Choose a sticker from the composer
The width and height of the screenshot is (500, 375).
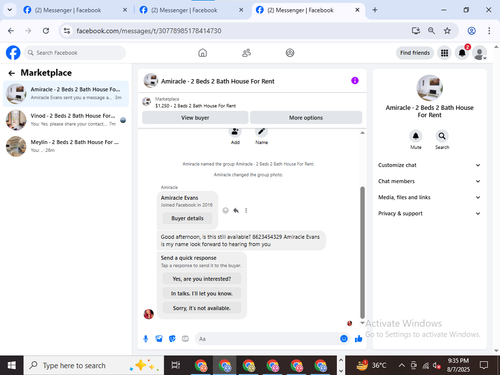coord(172,339)
